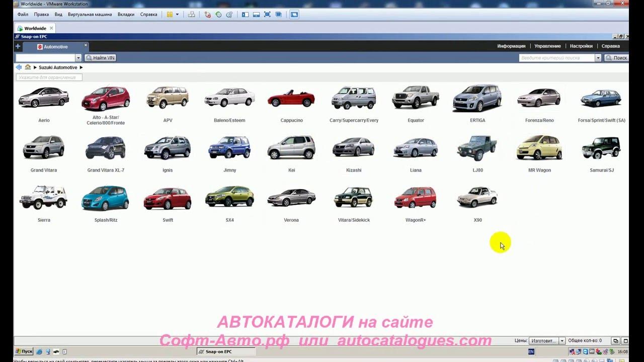Select the Grand Vitara XL-7 thumbnail

point(106,148)
